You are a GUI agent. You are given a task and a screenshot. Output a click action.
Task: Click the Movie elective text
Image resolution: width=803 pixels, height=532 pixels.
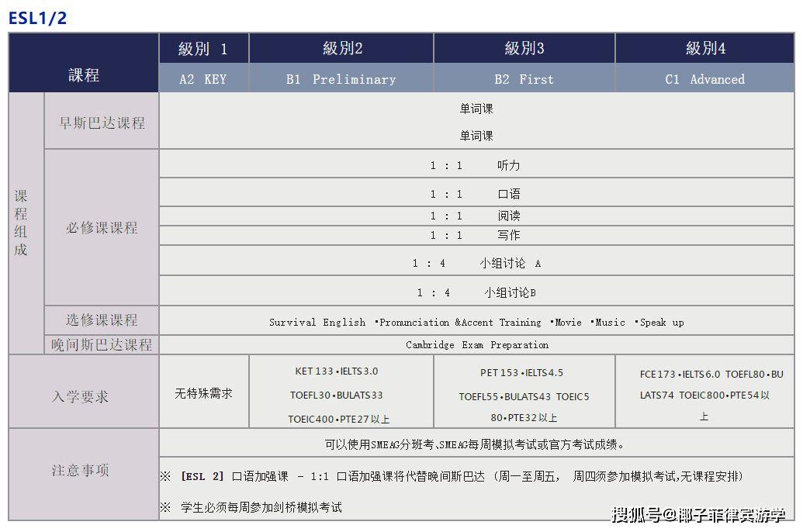coord(567,322)
